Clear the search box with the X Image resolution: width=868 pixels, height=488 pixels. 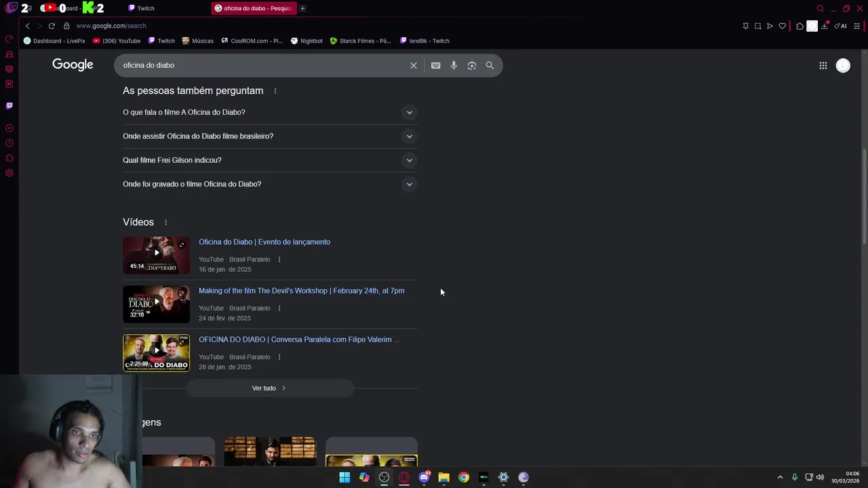click(x=414, y=65)
